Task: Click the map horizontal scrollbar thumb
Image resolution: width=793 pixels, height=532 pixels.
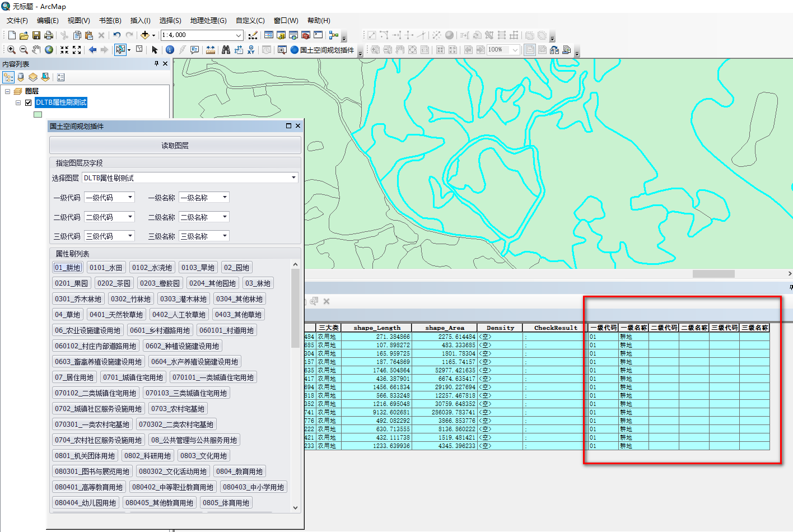Action: point(713,274)
